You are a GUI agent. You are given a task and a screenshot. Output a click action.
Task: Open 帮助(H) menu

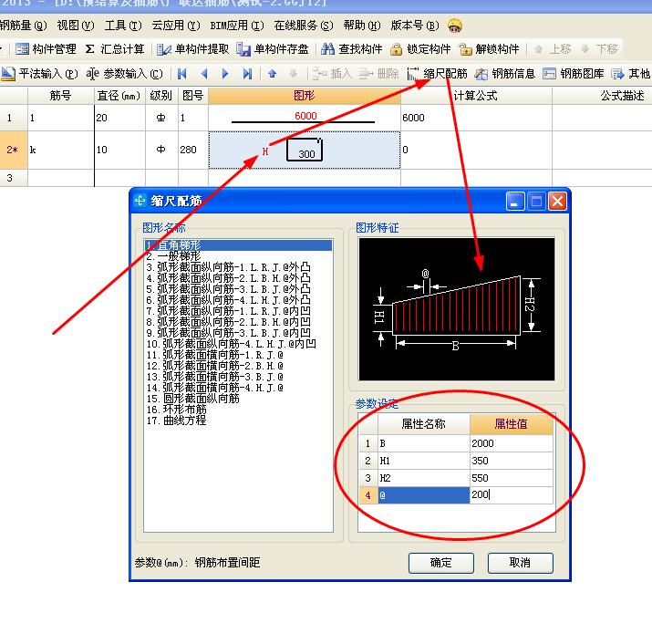[362, 26]
